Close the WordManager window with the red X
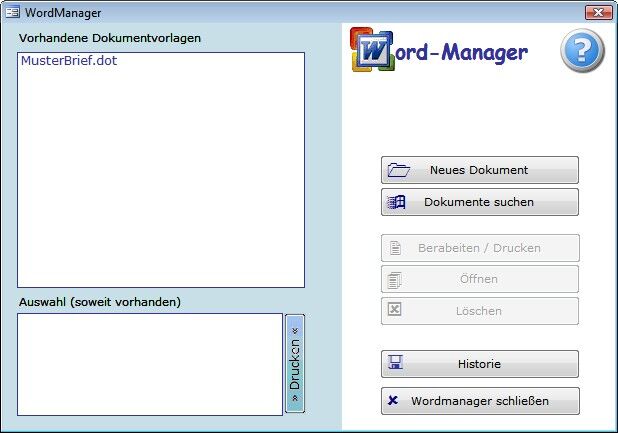Viewport: 618px width, 433px height. pos(599,12)
